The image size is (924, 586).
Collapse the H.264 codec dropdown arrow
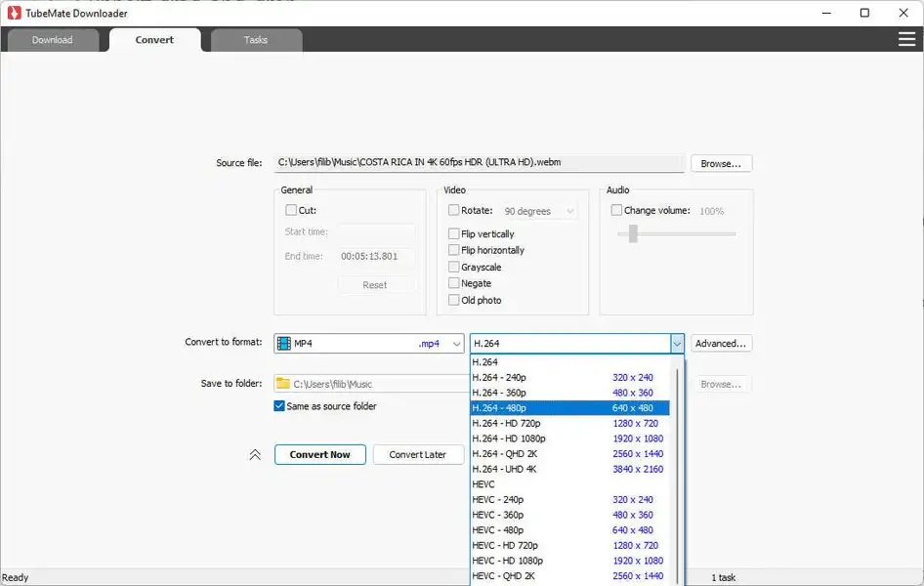pos(676,344)
